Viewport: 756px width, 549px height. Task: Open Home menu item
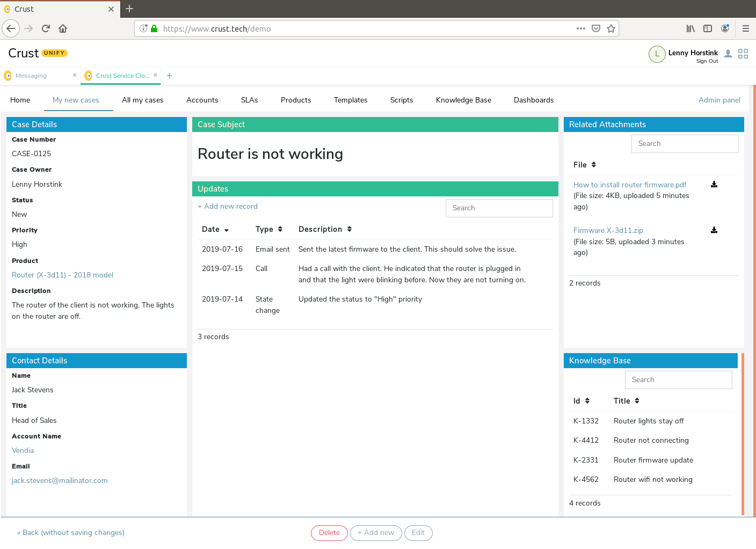[20, 100]
